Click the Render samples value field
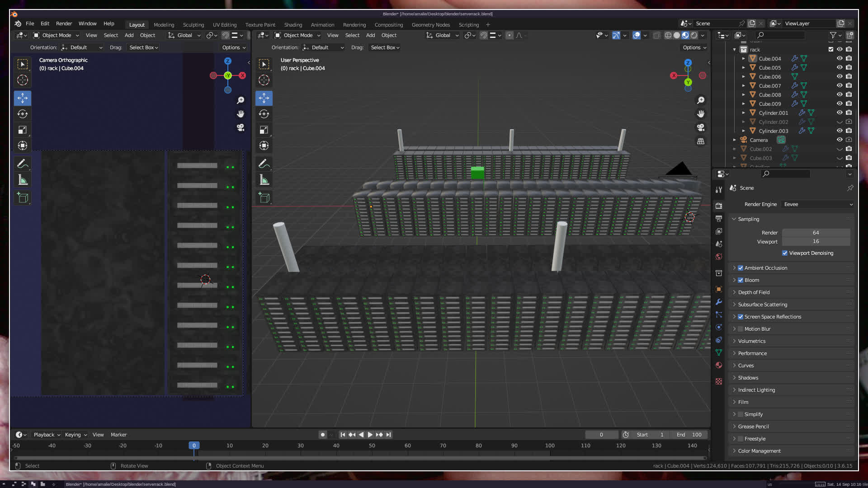This screenshot has height=488, width=868. 816,233
